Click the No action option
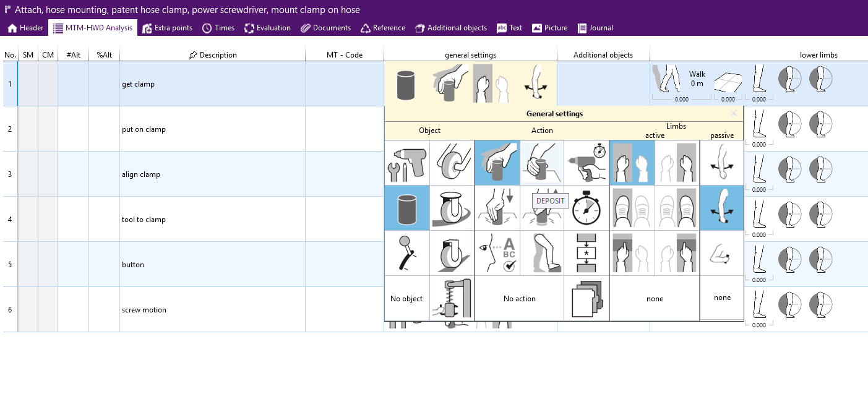 pos(519,299)
